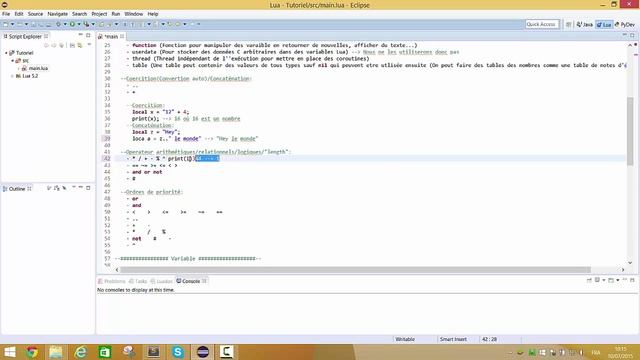
Task: Select the Lua 5.2 library entry
Action: (x=27, y=76)
